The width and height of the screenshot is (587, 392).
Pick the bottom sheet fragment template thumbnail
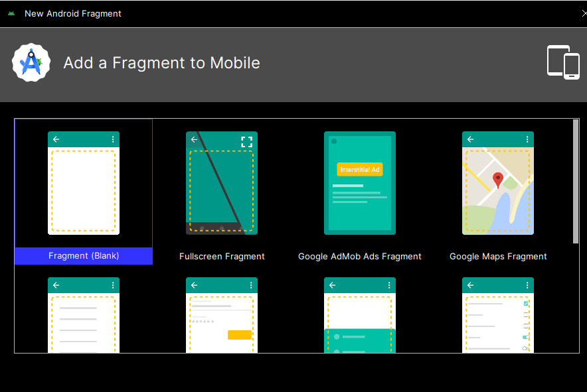pyautogui.click(x=360, y=315)
